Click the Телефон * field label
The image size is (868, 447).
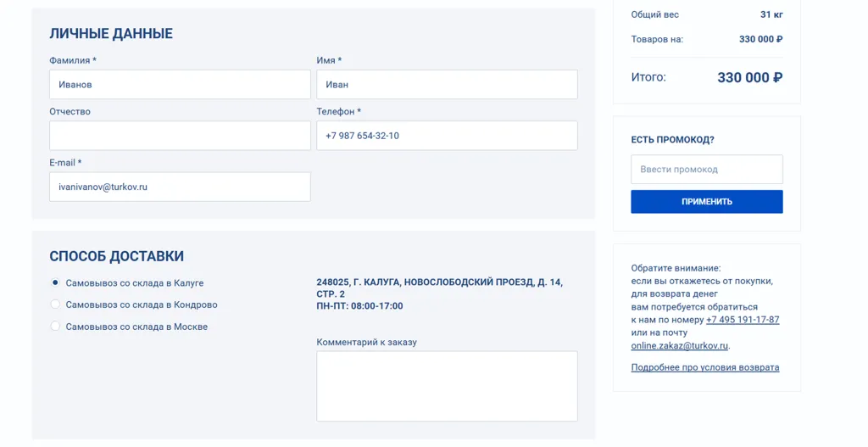pos(339,111)
